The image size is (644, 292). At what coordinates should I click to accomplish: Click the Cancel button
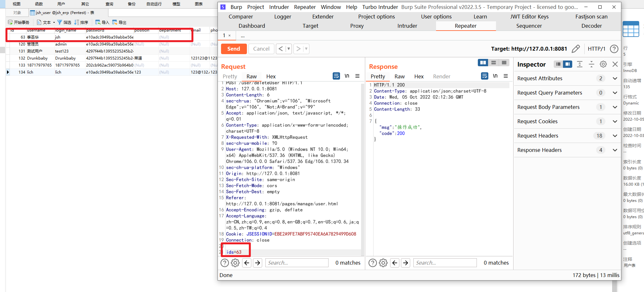pyautogui.click(x=261, y=48)
